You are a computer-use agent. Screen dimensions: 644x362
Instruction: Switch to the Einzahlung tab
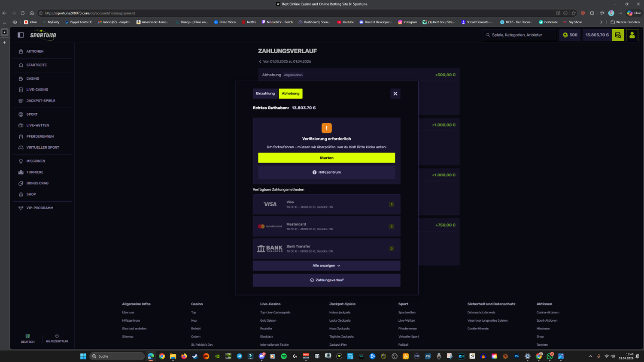[265, 94]
